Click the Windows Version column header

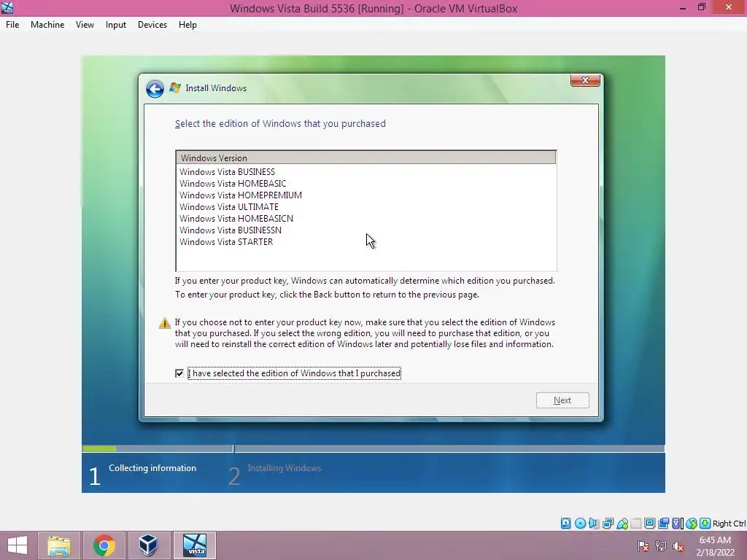coord(366,157)
